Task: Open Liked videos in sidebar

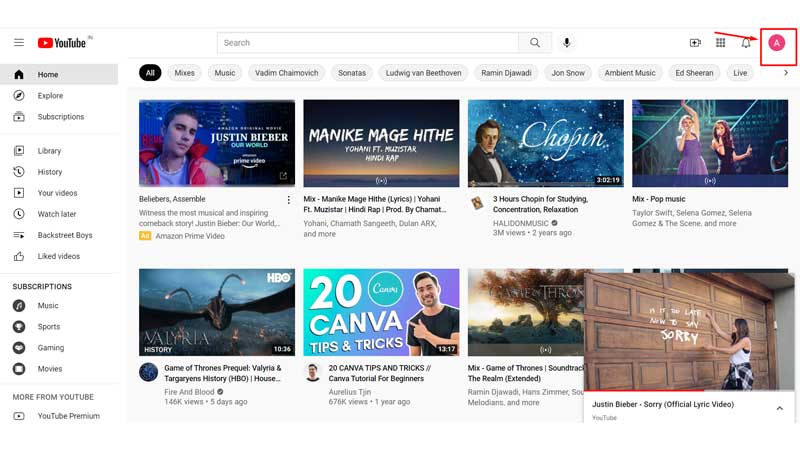Action: coord(59,256)
